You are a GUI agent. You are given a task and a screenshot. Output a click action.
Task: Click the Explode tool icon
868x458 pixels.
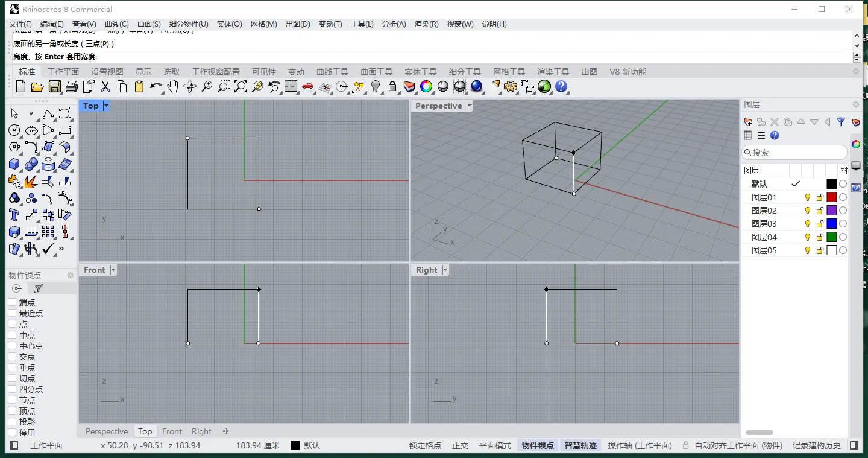click(x=31, y=181)
